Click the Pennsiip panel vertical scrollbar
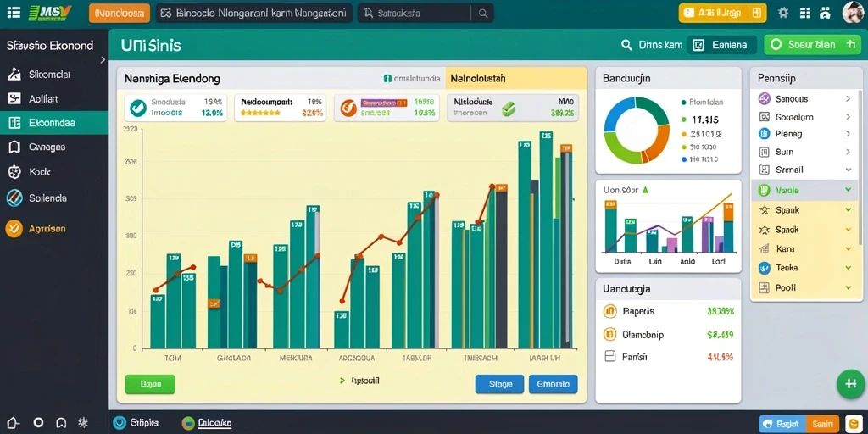868x434 pixels. (860, 166)
